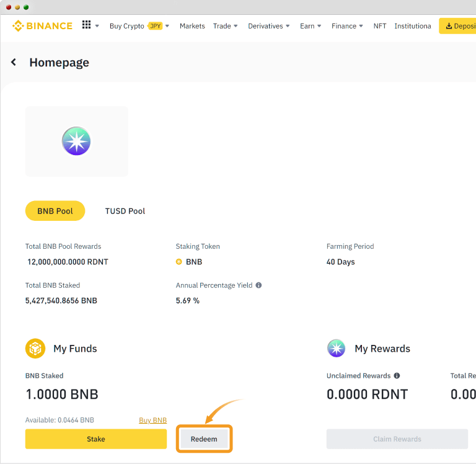Click the 1.0000 BNB staked amount
Viewport: 476px width, 464px height.
[x=62, y=394]
